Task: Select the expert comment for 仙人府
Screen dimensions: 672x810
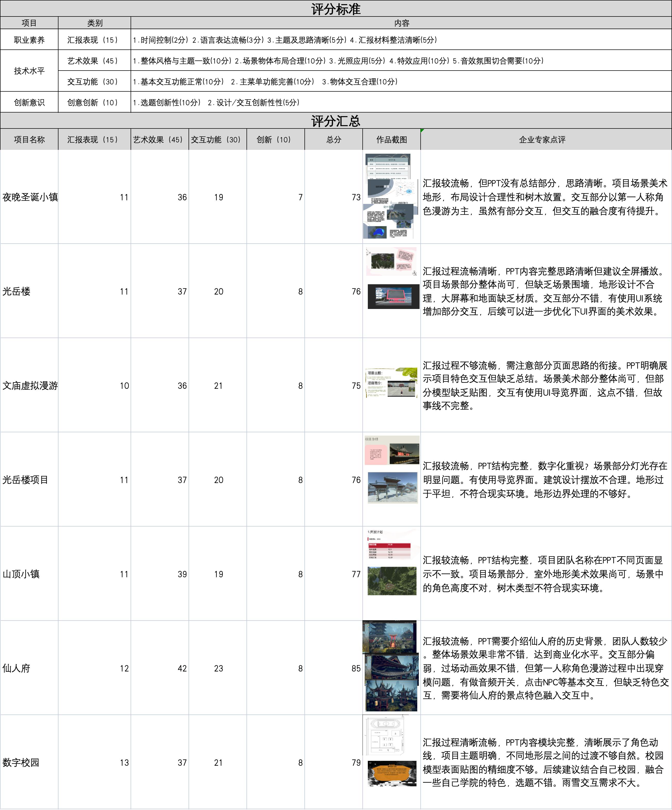Action: click(546, 668)
